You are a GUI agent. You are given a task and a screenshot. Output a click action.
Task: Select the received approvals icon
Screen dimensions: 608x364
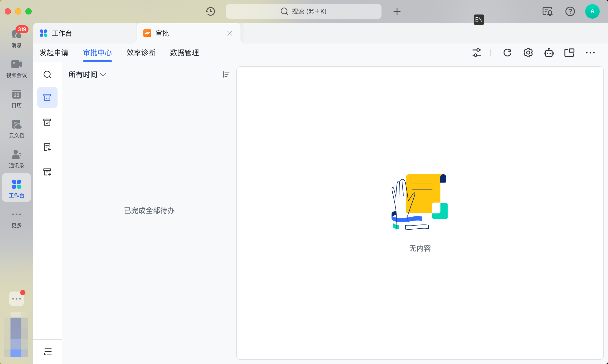[x=47, y=147]
